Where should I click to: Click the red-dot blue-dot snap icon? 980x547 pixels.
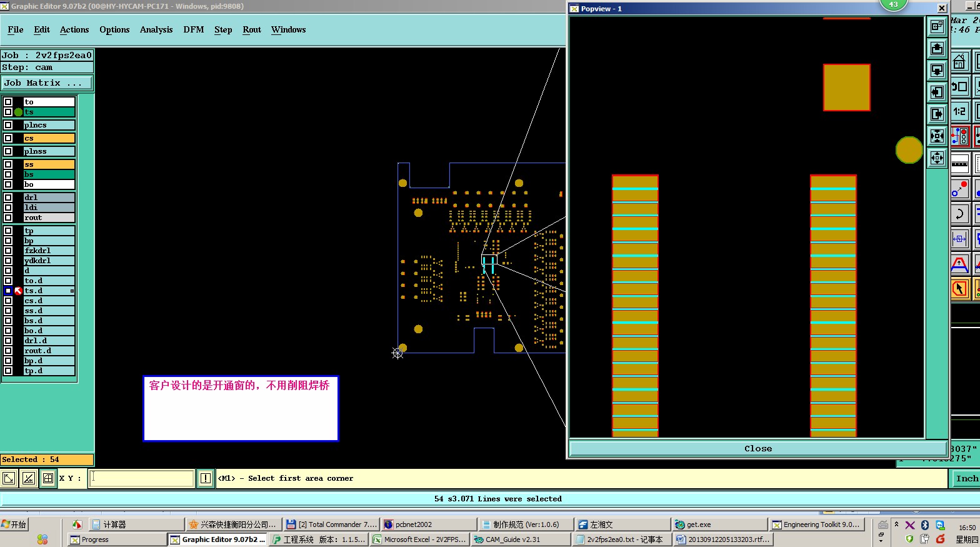pyautogui.click(x=960, y=188)
